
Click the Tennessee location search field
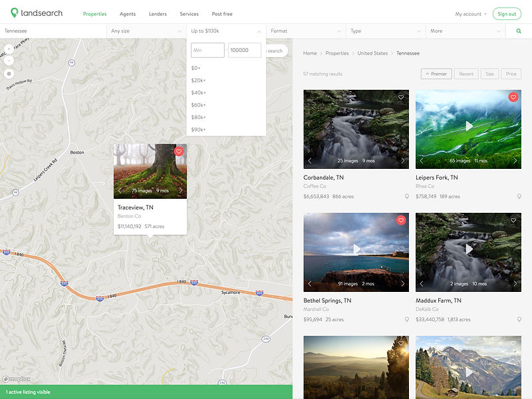pos(53,31)
